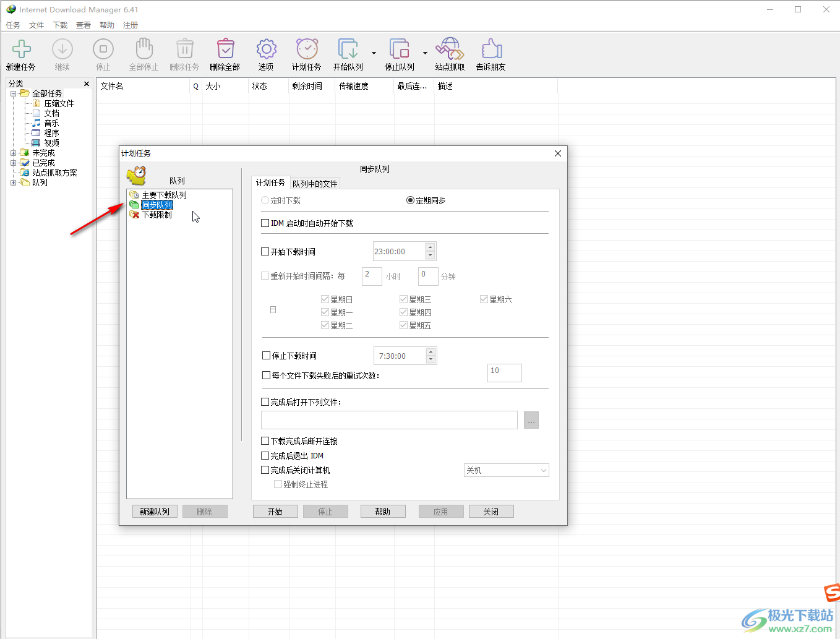840x639 pixels.
Task: Select 主要下载队列 in queue list
Action: [x=164, y=195]
